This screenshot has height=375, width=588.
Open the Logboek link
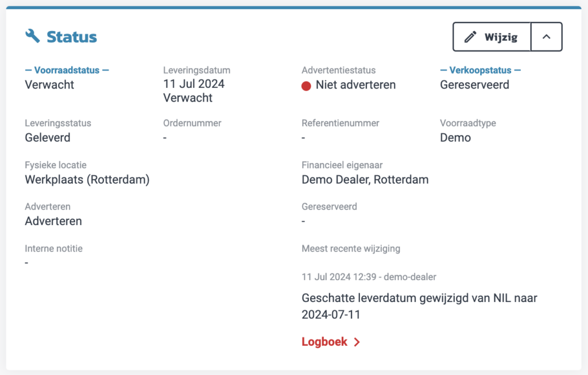point(324,342)
